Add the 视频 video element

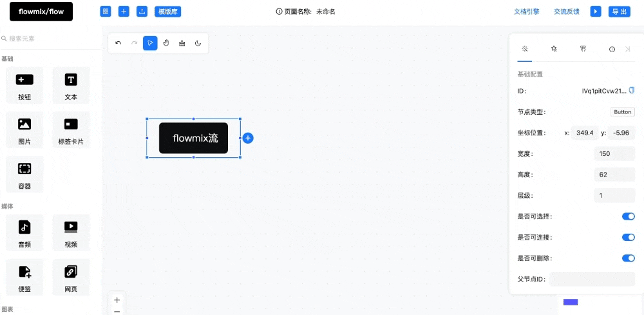point(71,233)
